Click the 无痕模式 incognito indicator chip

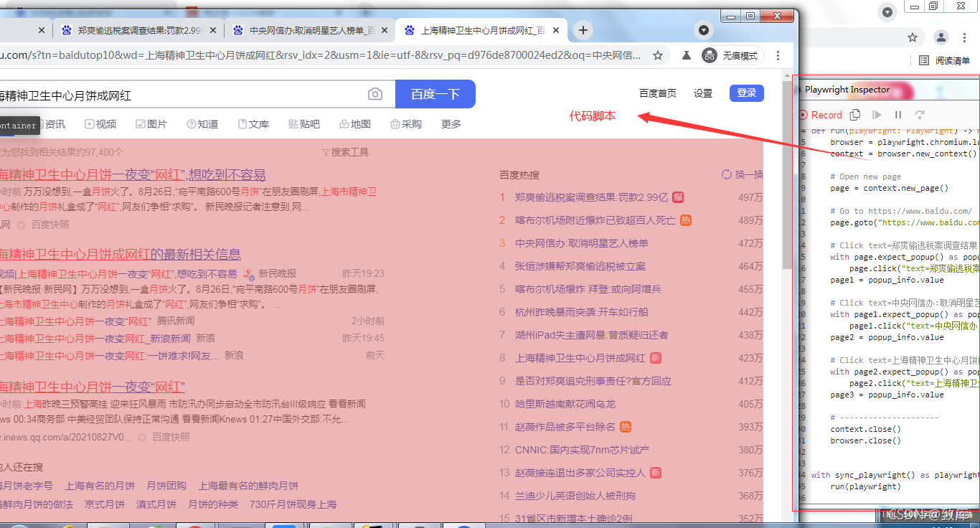coord(732,55)
